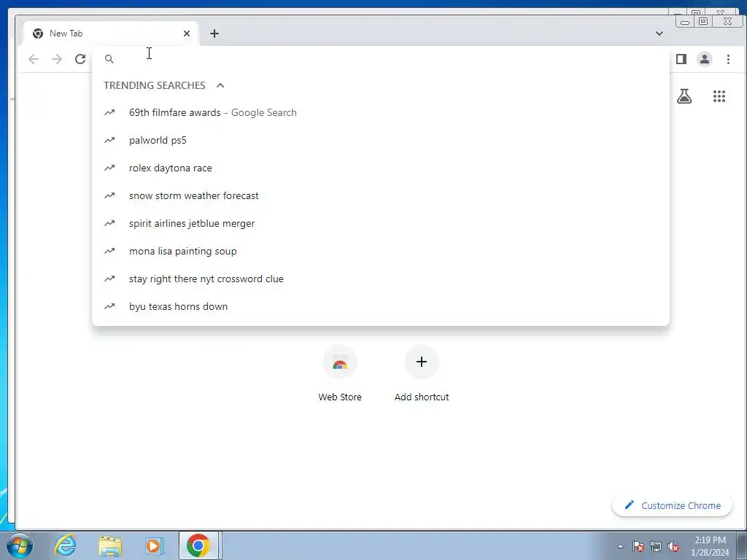747x560 pixels.
Task: Select suggestion 69th filmfare awards
Action: [381, 113]
